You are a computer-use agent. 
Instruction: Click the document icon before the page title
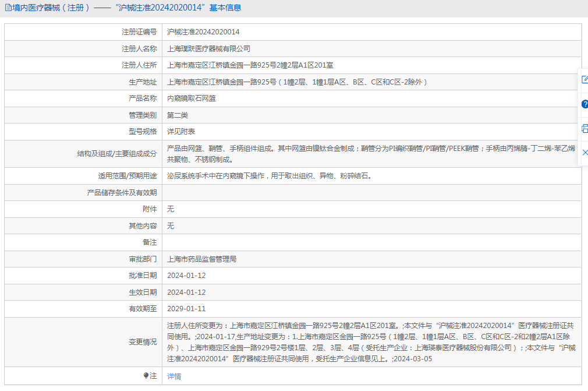click(8, 8)
